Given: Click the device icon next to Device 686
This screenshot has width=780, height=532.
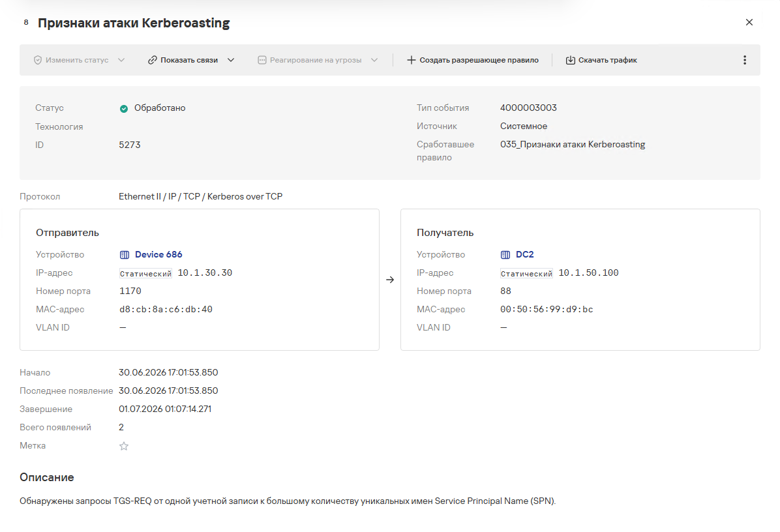Looking at the screenshot, I should (125, 255).
